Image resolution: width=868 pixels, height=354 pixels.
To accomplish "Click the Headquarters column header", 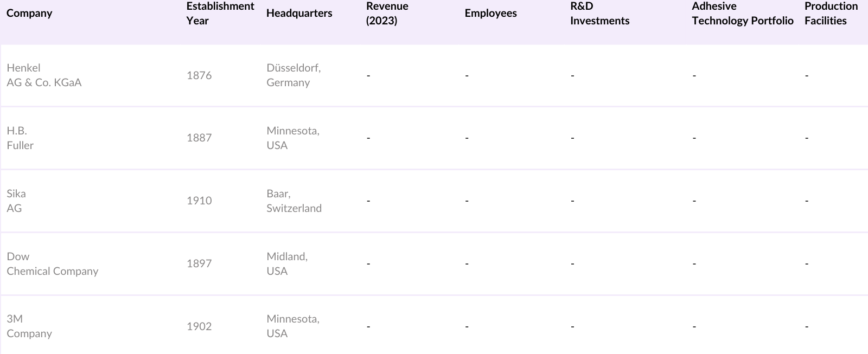I will (299, 14).
